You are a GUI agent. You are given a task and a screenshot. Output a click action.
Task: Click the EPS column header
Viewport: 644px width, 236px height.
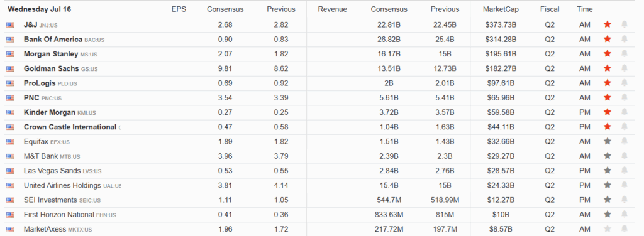point(179,9)
